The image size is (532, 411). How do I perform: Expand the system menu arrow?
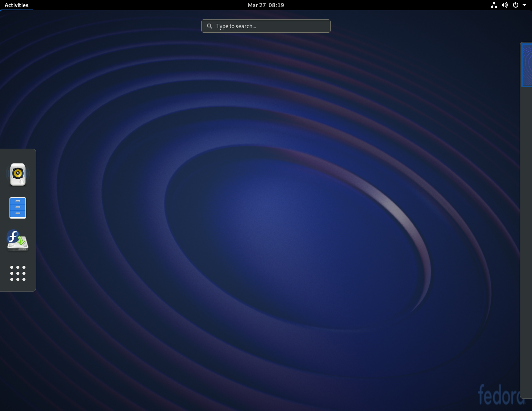pyautogui.click(x=524, y=5)
